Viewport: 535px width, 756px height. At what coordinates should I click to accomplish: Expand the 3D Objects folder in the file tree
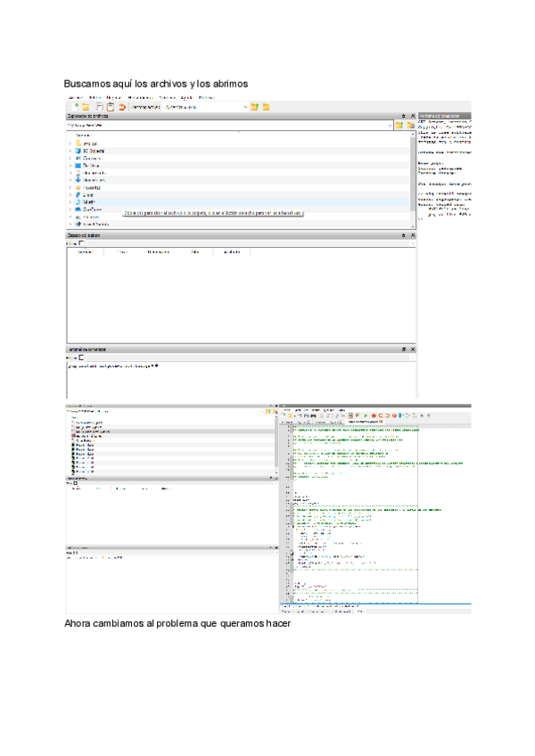pyautogui.click(x=70, y=152)
